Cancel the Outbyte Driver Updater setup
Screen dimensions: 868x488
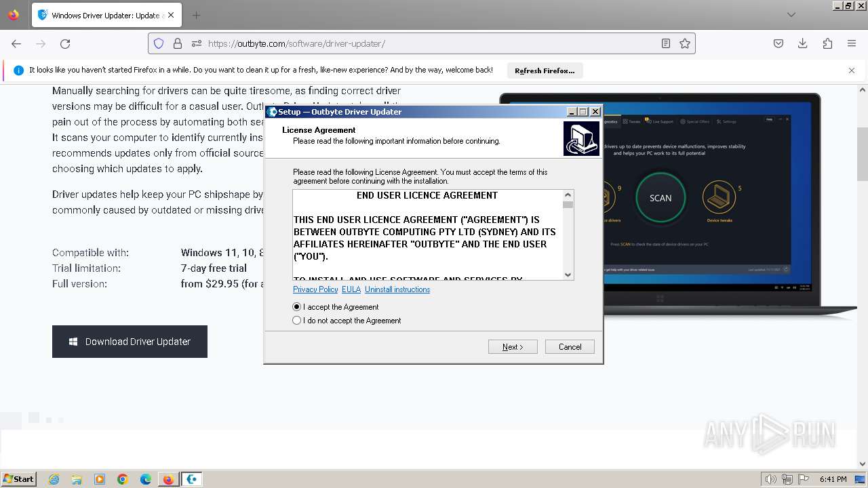(570, 347)
